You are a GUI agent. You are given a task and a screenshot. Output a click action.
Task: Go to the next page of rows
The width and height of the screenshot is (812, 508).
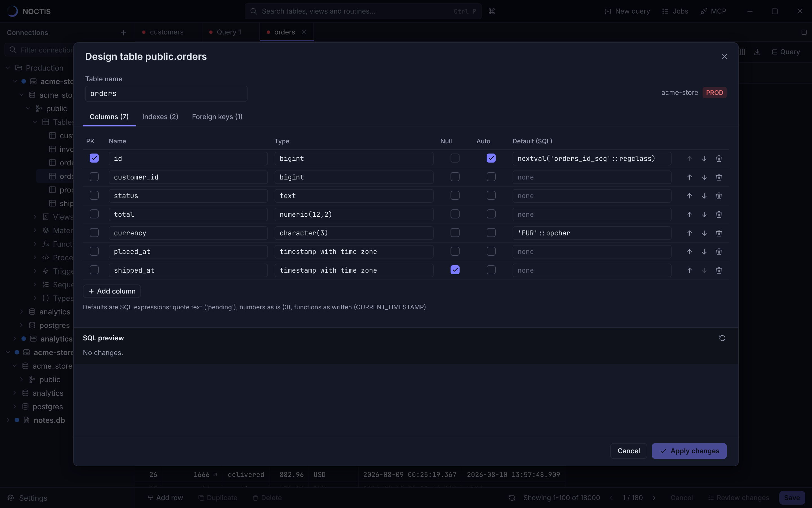point(654,498)
